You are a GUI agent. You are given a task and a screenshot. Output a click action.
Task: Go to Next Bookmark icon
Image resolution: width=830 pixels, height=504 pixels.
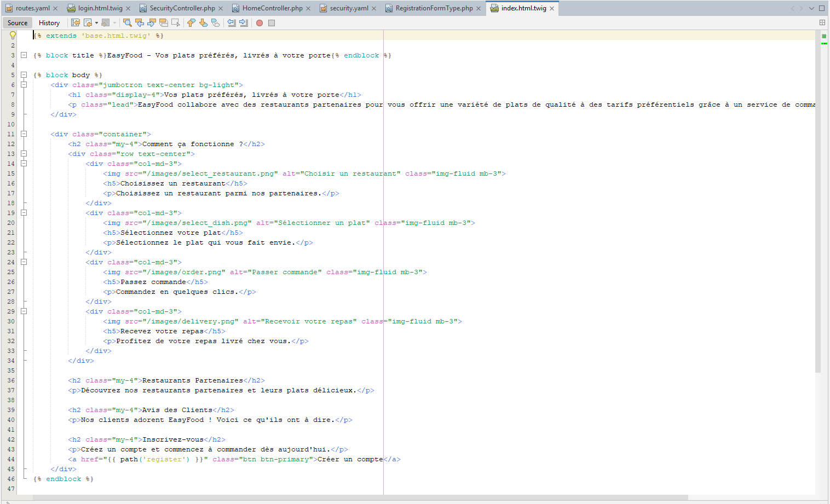(x=203, y=22)
